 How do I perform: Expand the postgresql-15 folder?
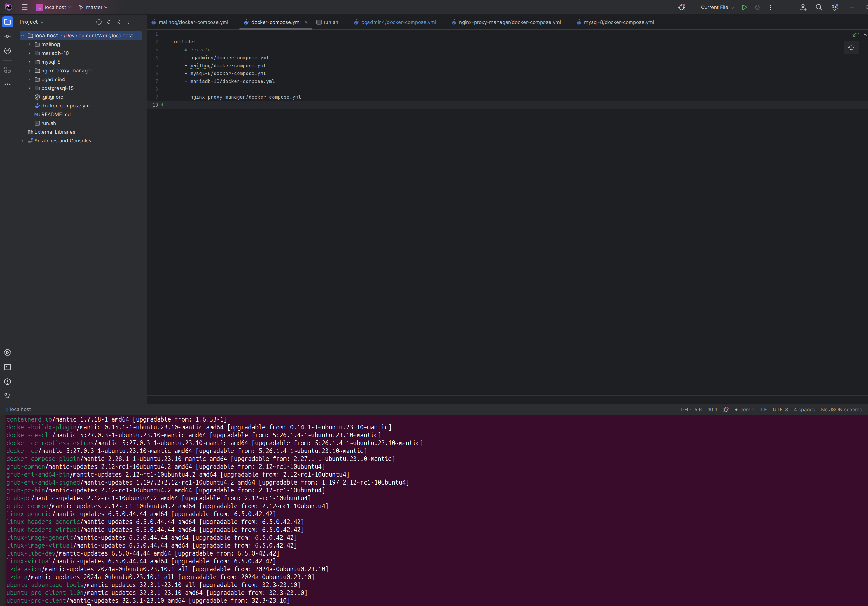[x=29, y=88]
